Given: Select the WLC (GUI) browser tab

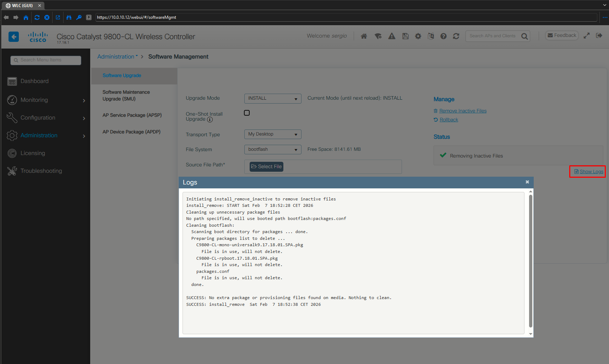Looking at the screenshot, I should (x=22, y=5).
